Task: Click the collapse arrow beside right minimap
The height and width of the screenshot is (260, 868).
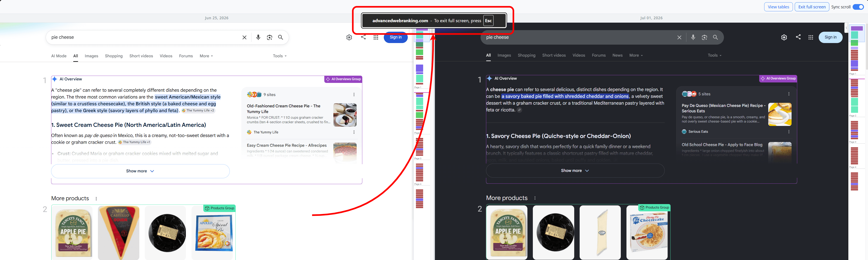Action: (x=846, y=28)
